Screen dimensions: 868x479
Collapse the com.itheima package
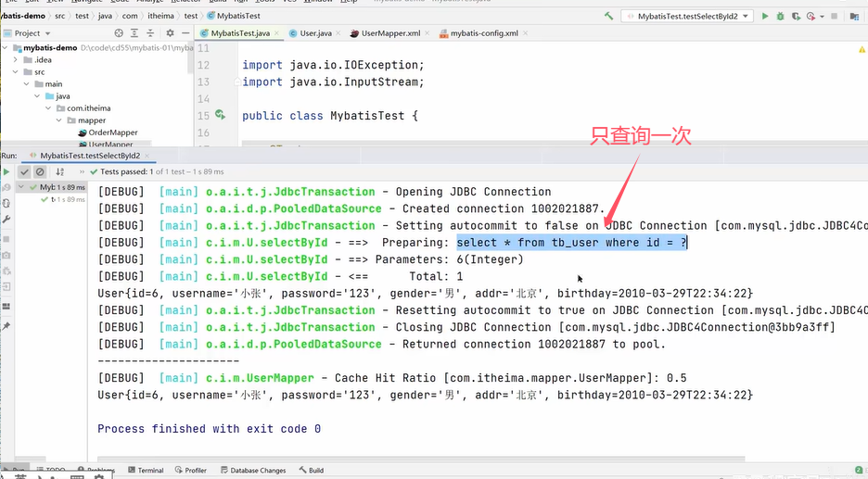point(48,108)
